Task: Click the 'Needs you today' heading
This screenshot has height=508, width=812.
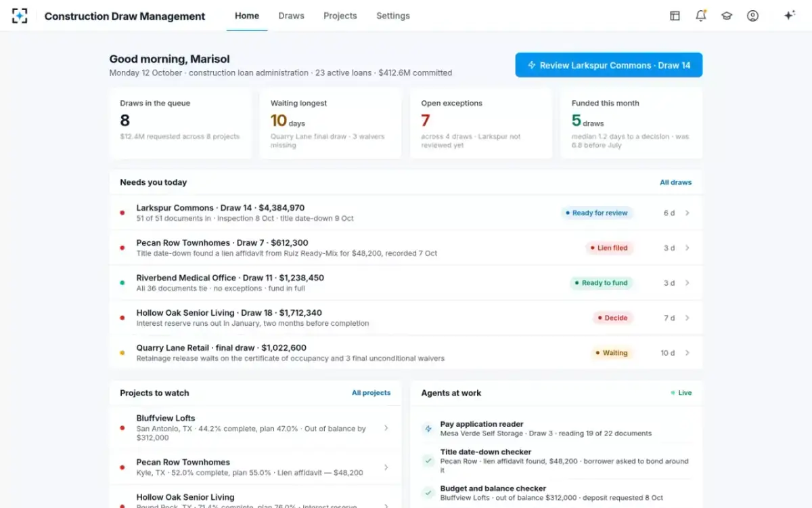Action: pyautogui.click(x=154, y=182)
